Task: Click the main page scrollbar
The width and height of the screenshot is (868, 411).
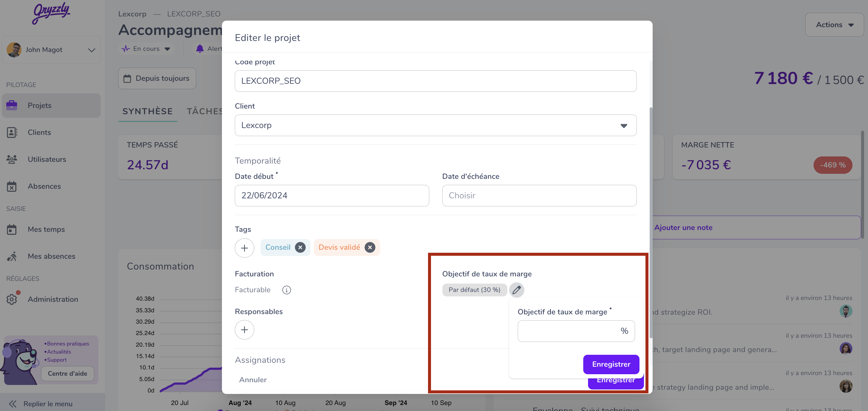Action: [x=863, y=185]
